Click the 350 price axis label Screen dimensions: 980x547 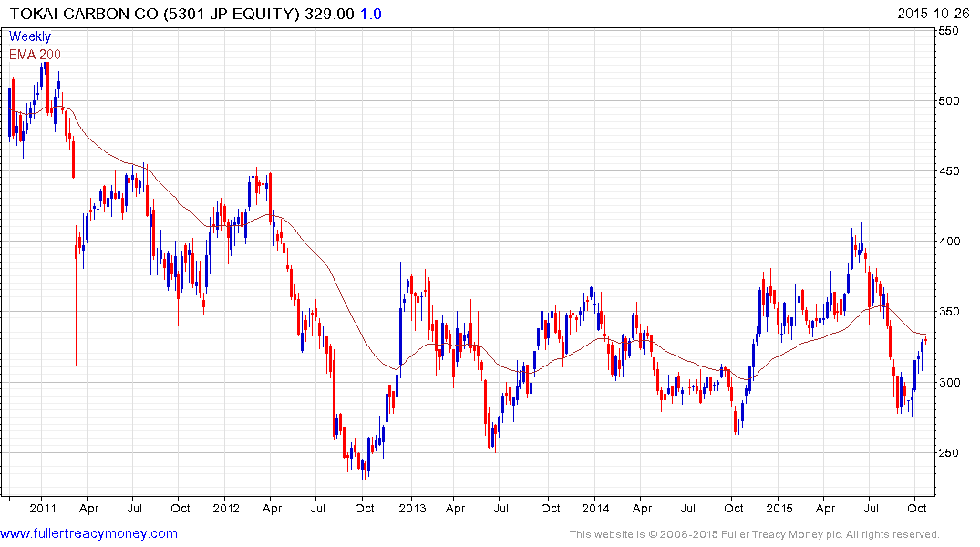click(x=949, y=312)
